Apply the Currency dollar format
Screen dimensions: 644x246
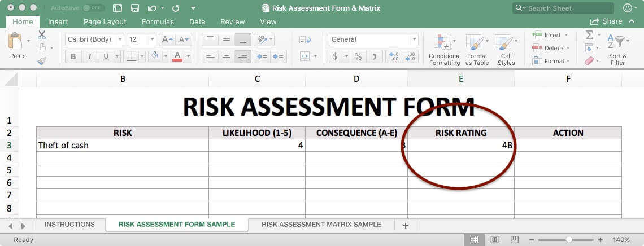tap(335, 56)
